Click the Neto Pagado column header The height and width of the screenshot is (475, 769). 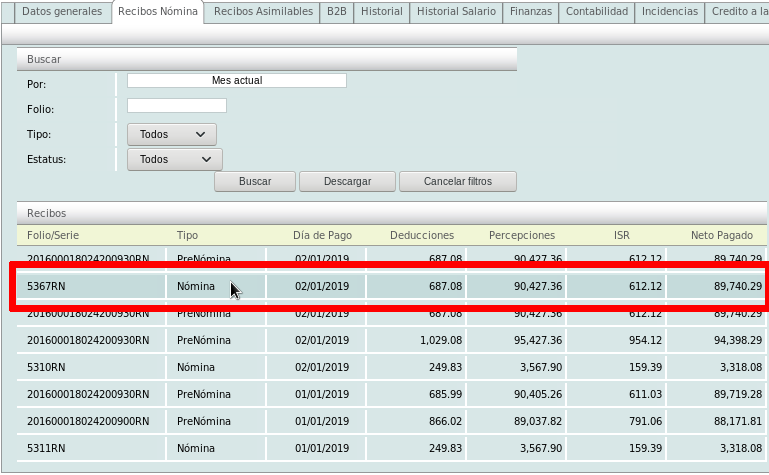pyautogui.click(x=721, y=235)
